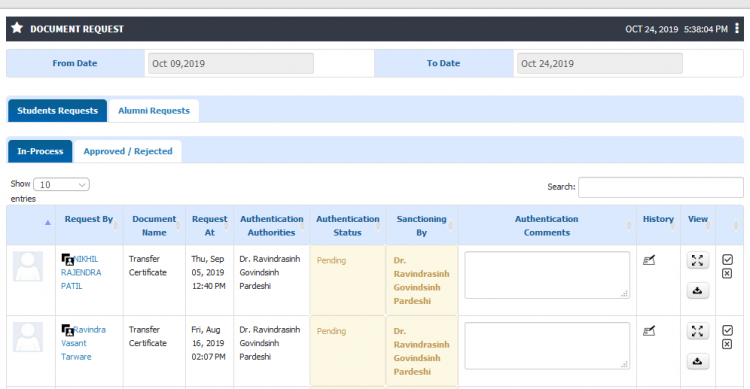Approve request of Nikhil Rajendra Patil
This screenshot has width=750, height=389.
coord(727,259)
